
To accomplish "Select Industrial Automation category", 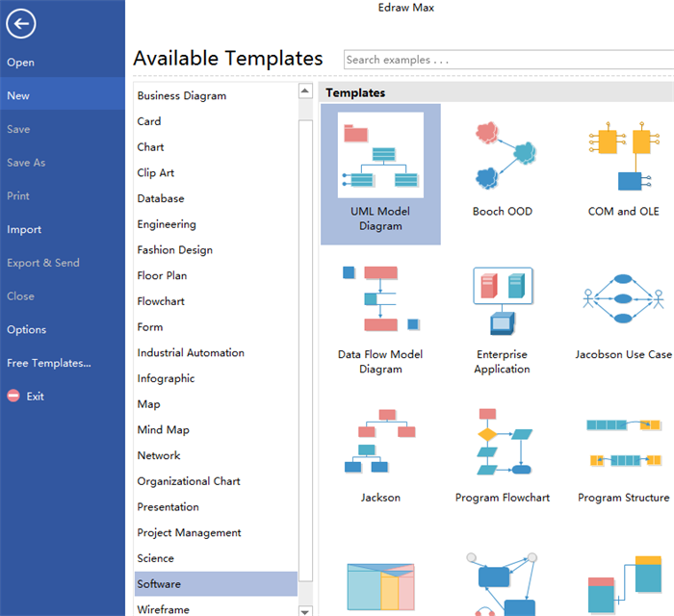I will click(x=191, y=352).
